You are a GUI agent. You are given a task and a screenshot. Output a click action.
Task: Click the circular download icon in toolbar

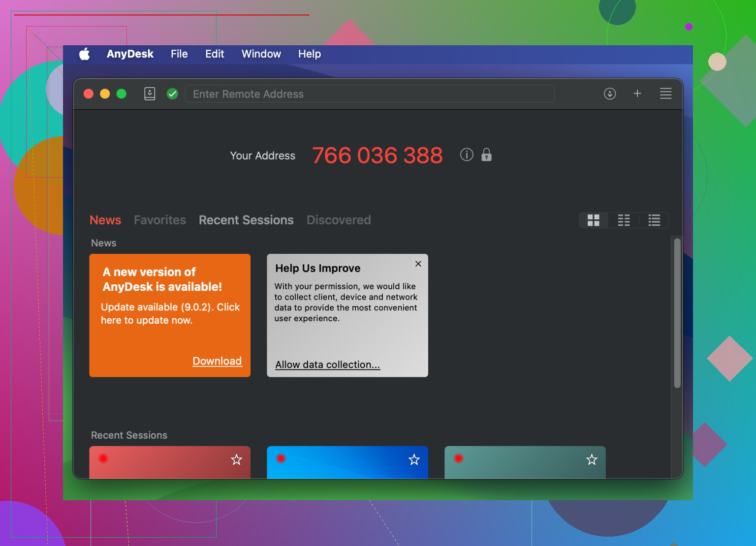(610, 93)
